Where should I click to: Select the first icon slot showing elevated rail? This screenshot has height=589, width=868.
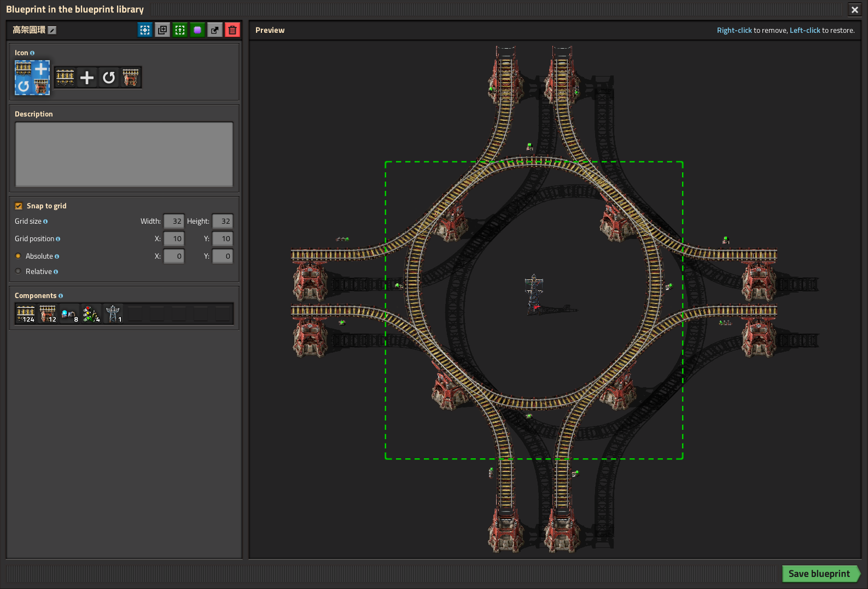click(65, 78)
